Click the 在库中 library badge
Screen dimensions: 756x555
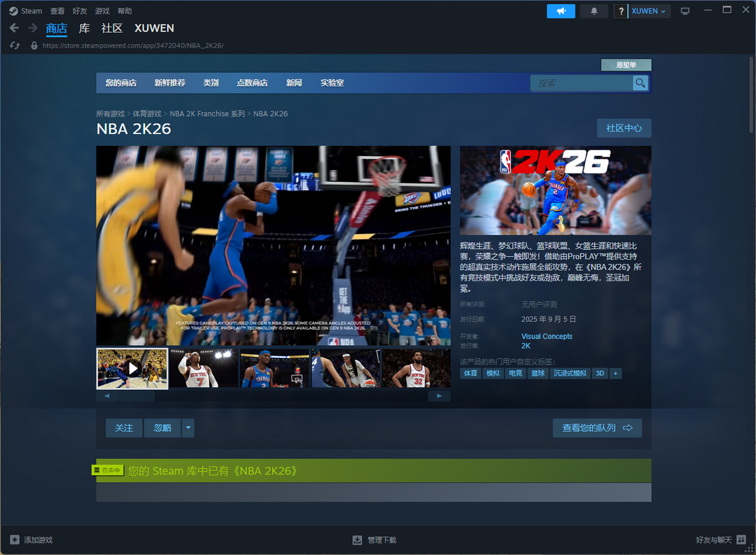click(108, 470)
